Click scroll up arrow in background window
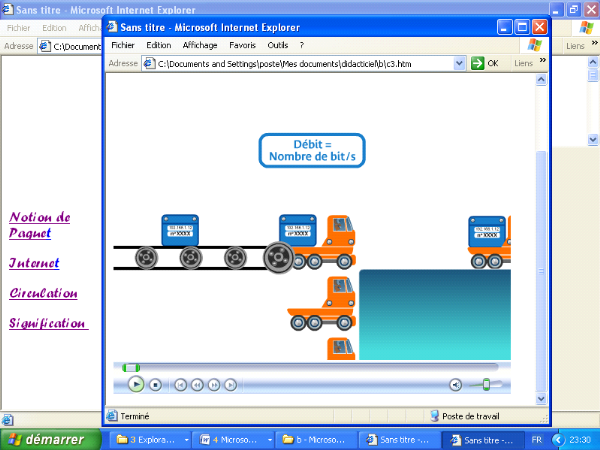 (x=593, y=62)
